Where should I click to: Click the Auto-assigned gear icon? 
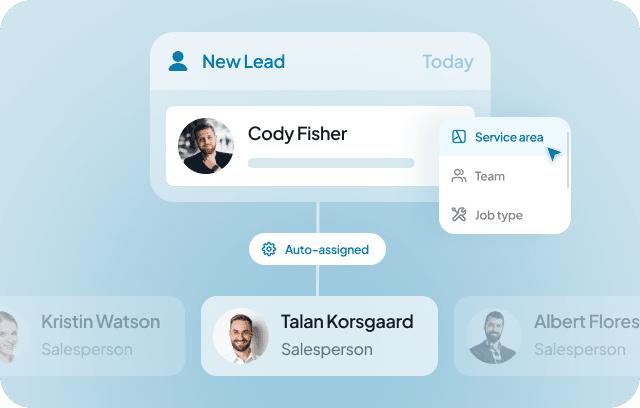268,249
